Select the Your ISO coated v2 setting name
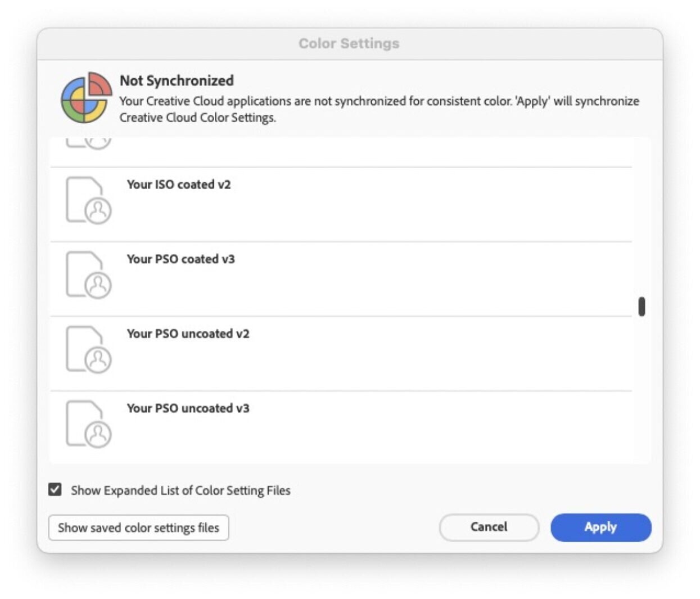 [x=178, y=184]
